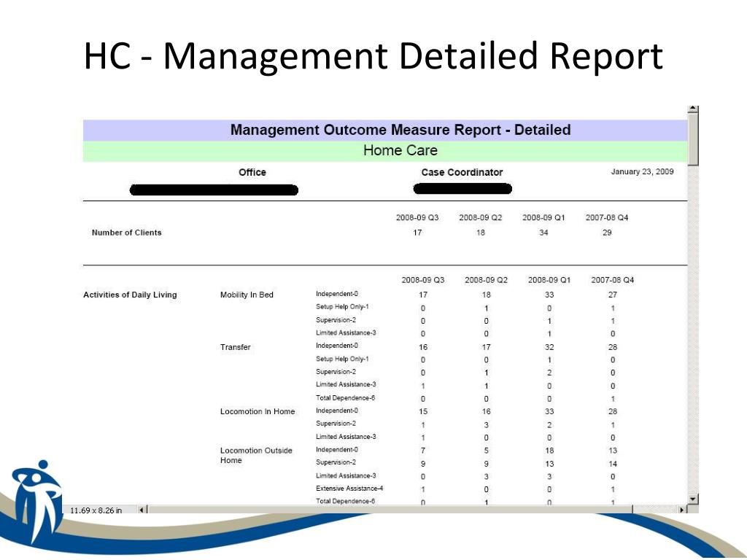Image resolution: width=747 pixels, height=560 pixels.
Task: Click 'Supervision-2' under Locomotion In Home
Action: pyautogui.click(x=336, y=424)
